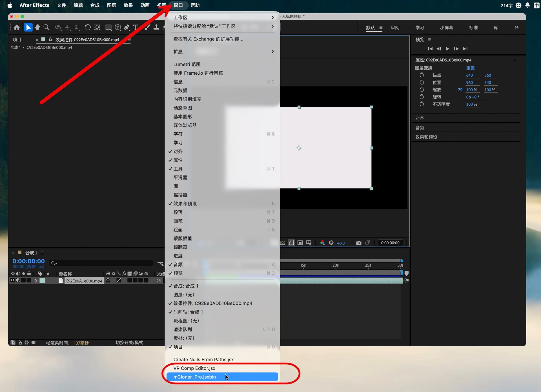This screenshot has height=392, width=541.
Task: Open 预览 panel menu
Action: 429,40
